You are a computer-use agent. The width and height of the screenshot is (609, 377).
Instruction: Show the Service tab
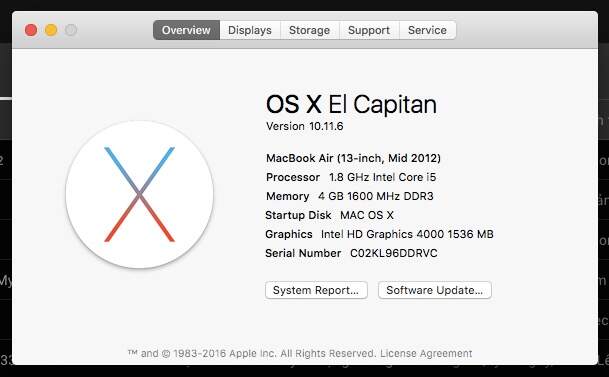pyautogui.click(x=427, y=30)
